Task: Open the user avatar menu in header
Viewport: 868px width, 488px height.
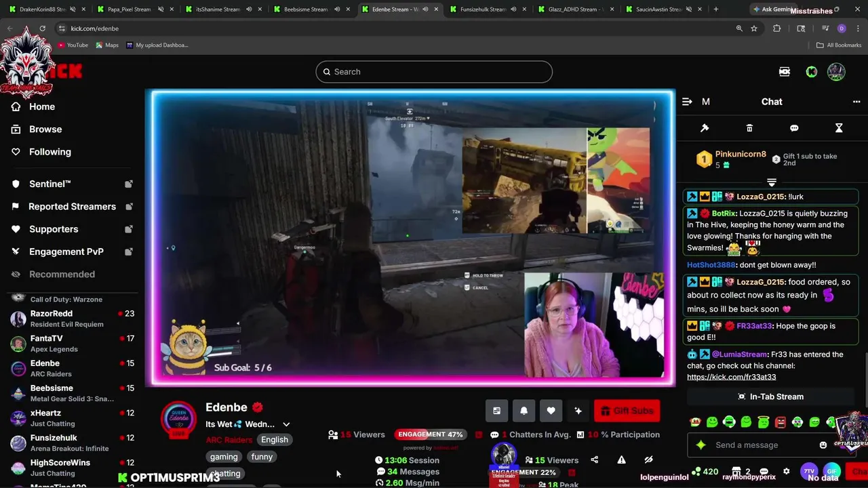Action: coord(836,72)
